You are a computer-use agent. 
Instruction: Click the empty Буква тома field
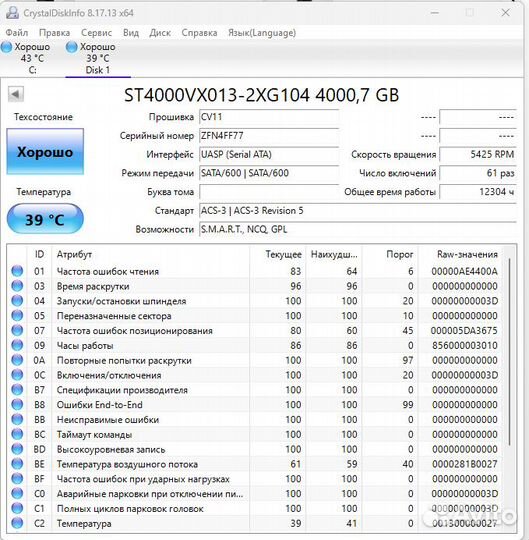point(269,192)
